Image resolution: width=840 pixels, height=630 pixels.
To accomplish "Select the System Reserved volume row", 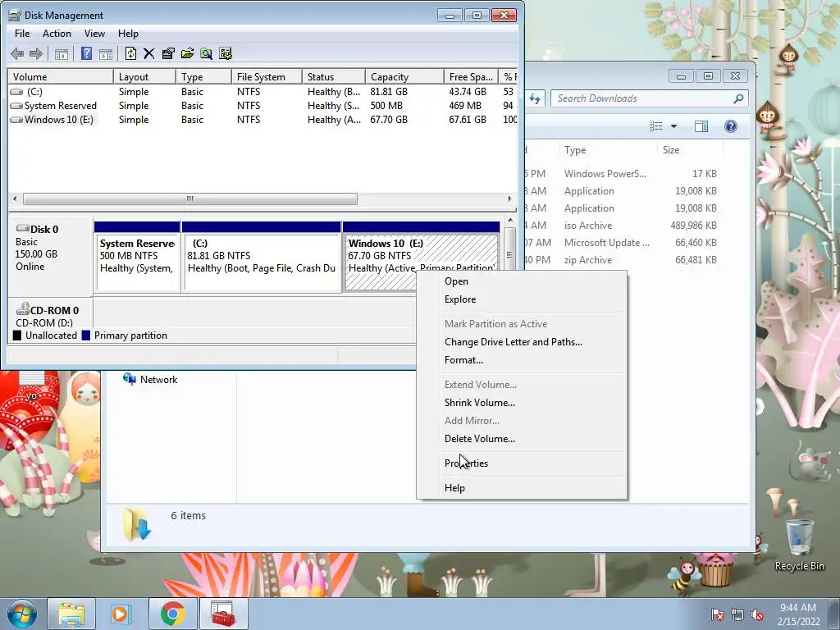I will (x=262, y=106).
